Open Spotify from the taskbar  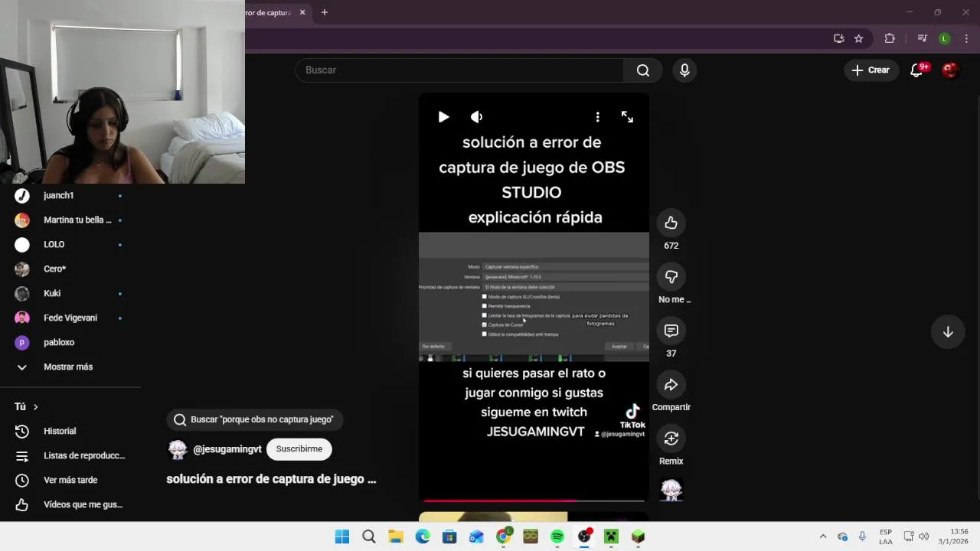point(557,536)
